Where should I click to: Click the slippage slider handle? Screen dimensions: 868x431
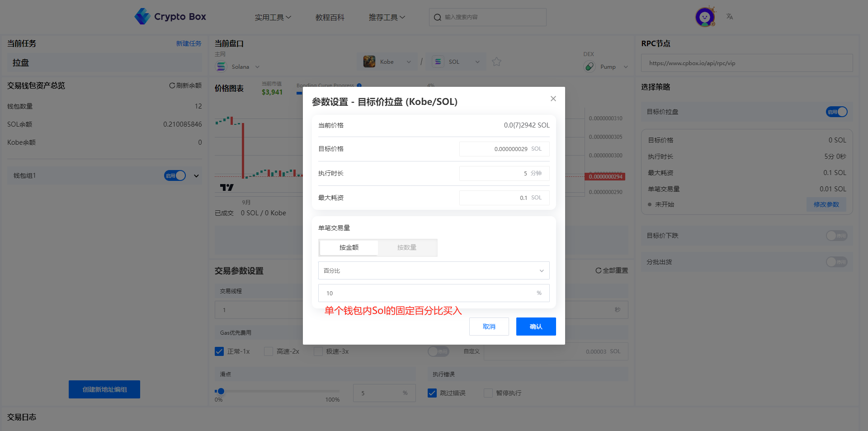221,391
